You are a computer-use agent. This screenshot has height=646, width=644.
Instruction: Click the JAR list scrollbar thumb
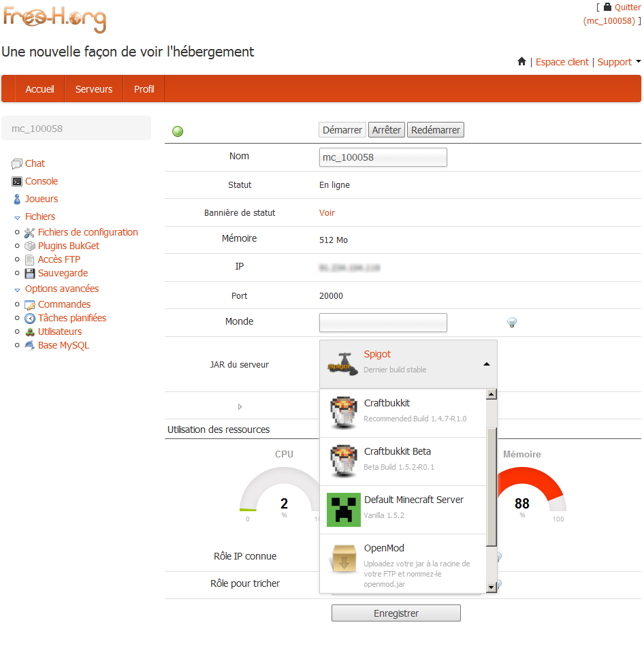tap(491, 487)
